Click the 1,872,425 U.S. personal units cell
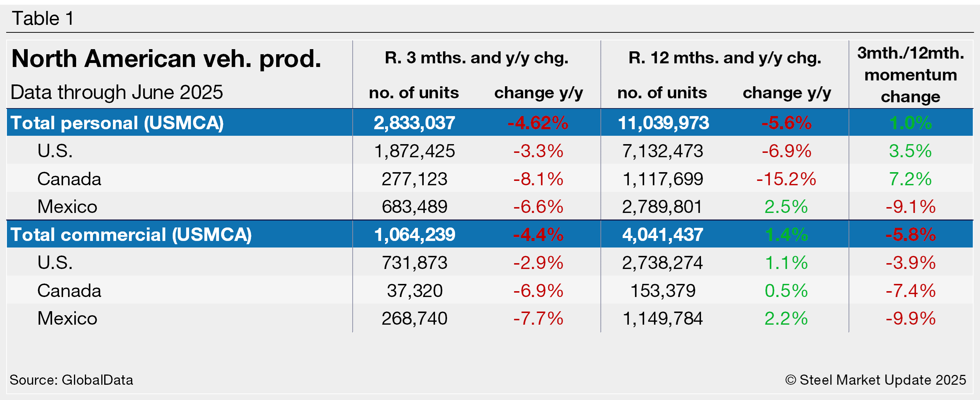 (x=414, y=151)
